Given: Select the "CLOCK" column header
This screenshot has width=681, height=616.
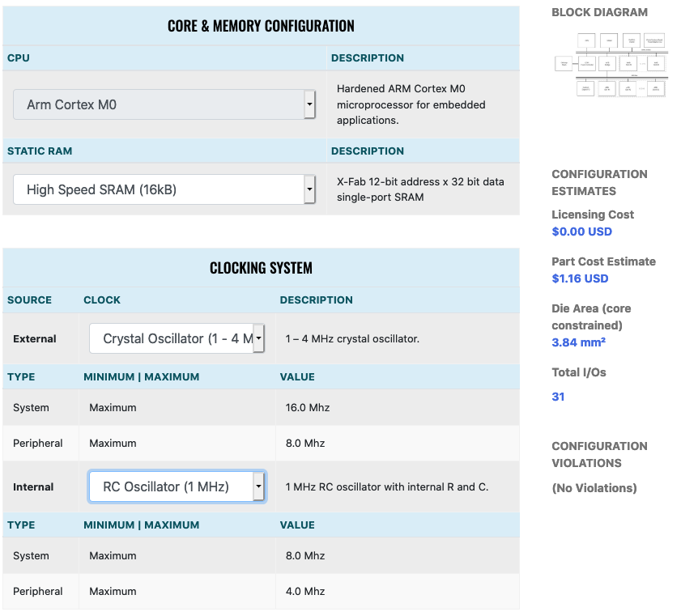Looking at the screenshot, I should [x=102, y=300].
